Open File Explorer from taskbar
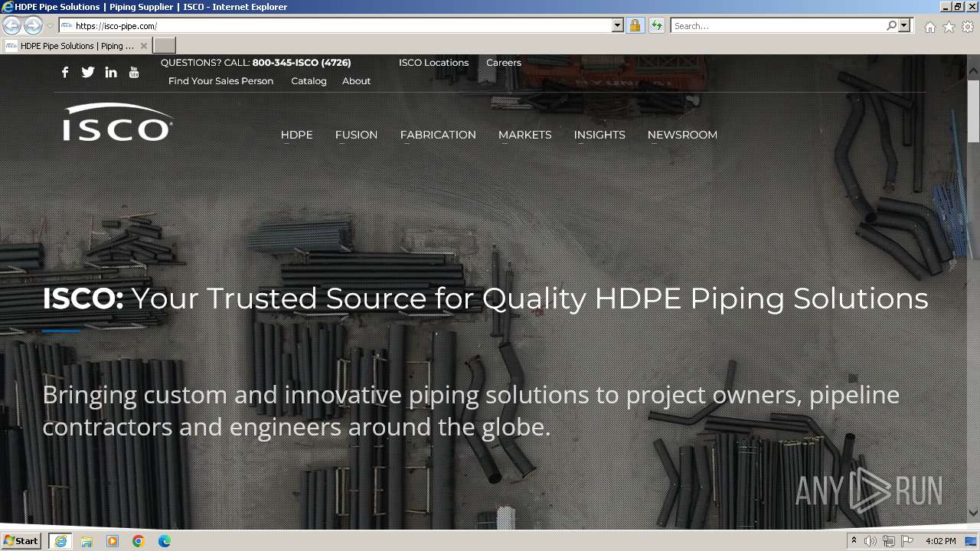Viewport: 980px width, 551px height. point(87,541)
